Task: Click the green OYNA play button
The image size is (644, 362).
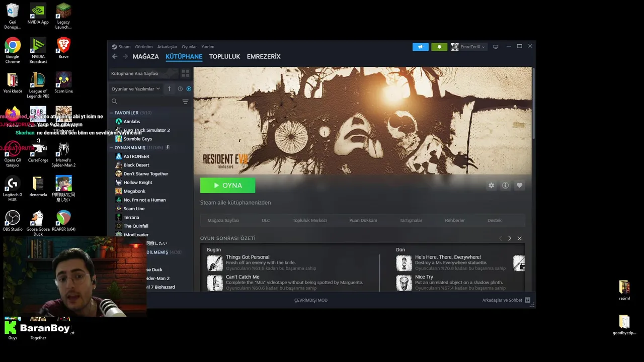Action: pyautogui.click(x=227, y=186)
